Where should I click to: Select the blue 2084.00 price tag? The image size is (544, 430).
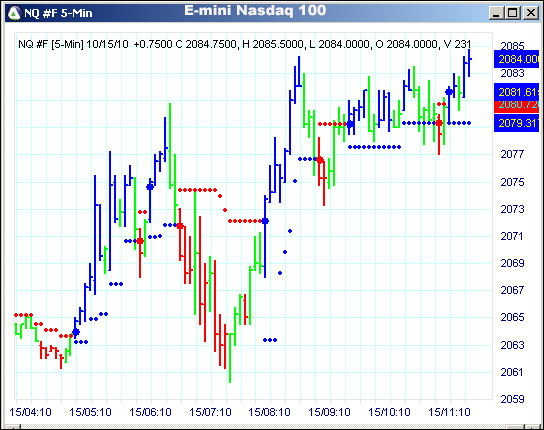tap(517, 59)
